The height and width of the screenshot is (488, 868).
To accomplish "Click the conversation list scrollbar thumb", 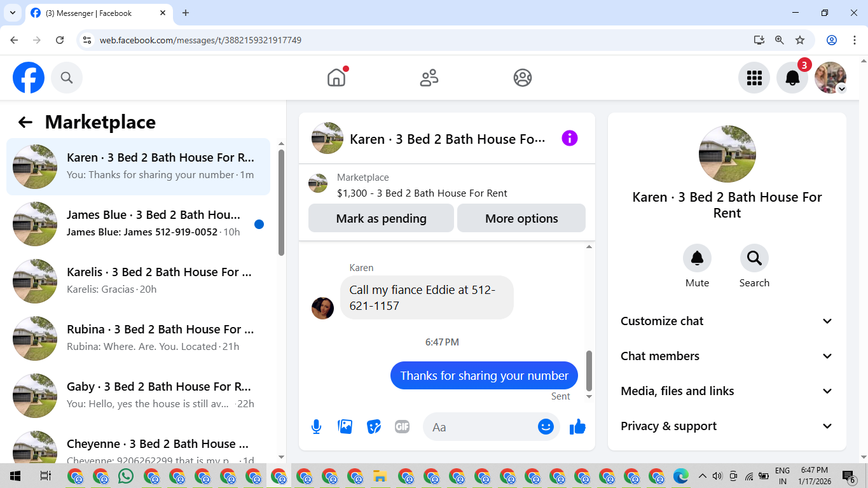I will pos(282,202).
